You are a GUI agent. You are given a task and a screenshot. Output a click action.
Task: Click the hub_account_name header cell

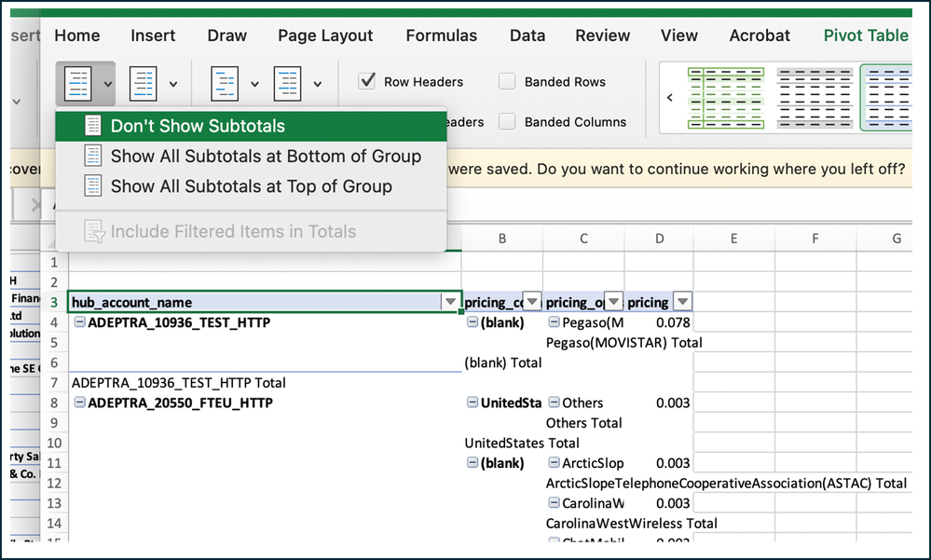coord(265,302)
